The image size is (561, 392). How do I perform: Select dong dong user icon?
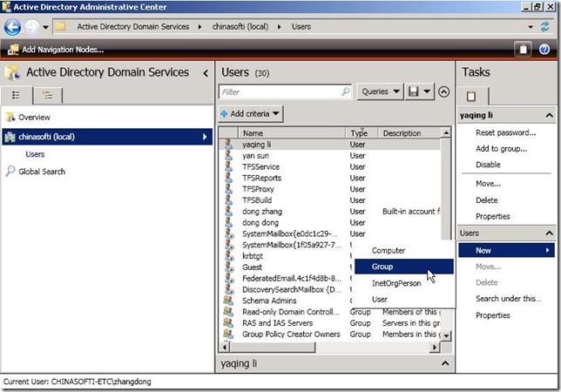coord(228,222)
